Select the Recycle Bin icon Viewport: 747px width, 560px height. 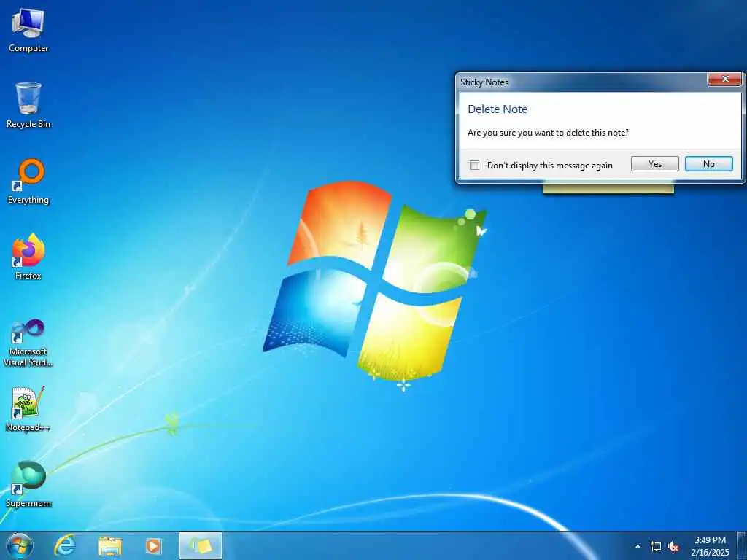(28, 105)
